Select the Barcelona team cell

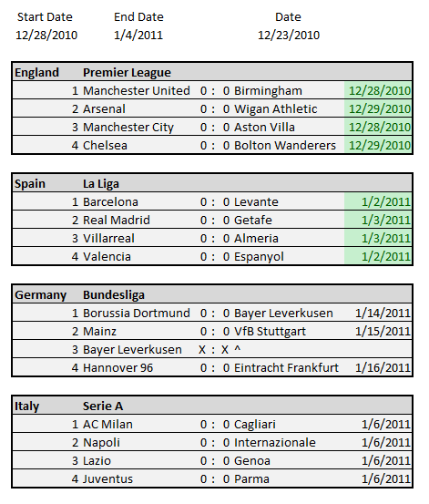coord(110,201)
